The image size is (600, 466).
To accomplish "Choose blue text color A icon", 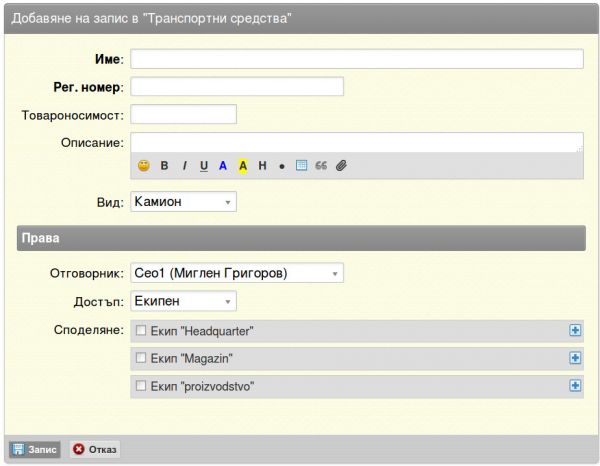I will tap(223, 166).
